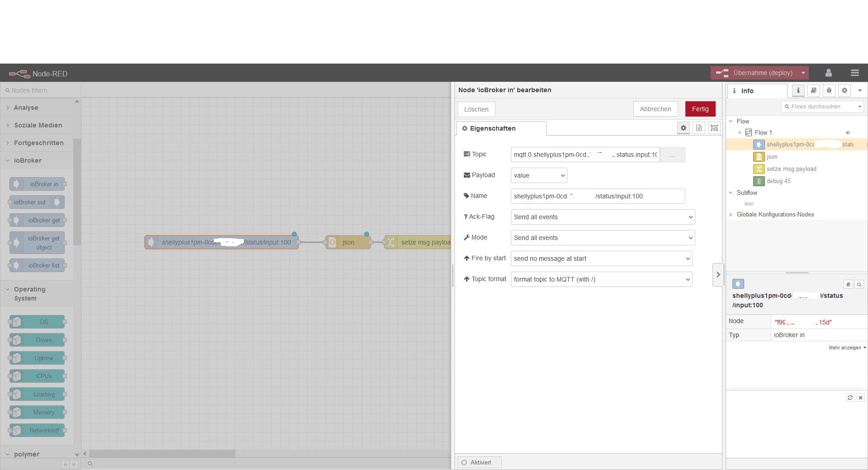The image size is (868, 470).
Task: Open the Payload value dropdown
Action: 539,175
